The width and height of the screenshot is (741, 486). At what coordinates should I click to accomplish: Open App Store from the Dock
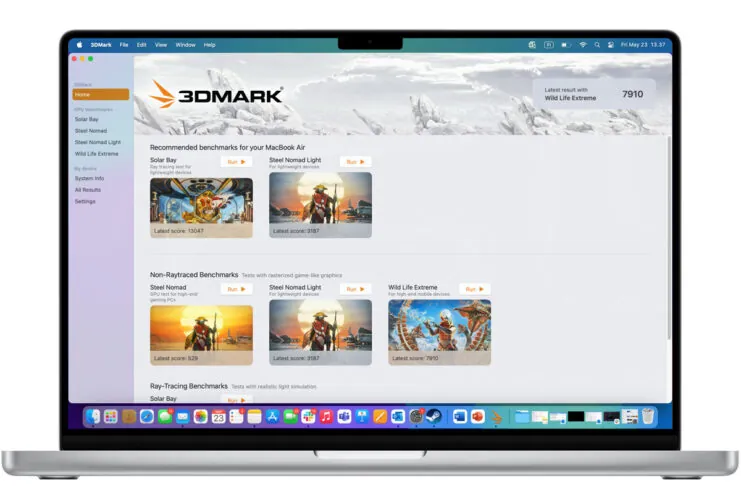pyautogui.click(x=272, y=417)
